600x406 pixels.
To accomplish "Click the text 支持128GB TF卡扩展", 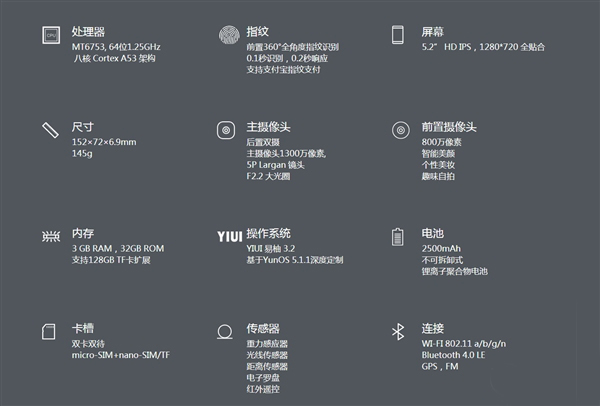I will [111, 260].
